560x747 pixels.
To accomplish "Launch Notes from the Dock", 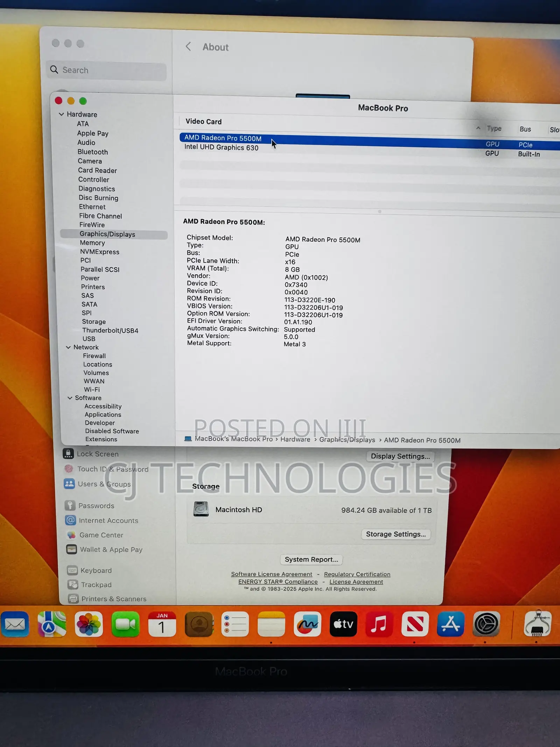I will coord(271,624).
